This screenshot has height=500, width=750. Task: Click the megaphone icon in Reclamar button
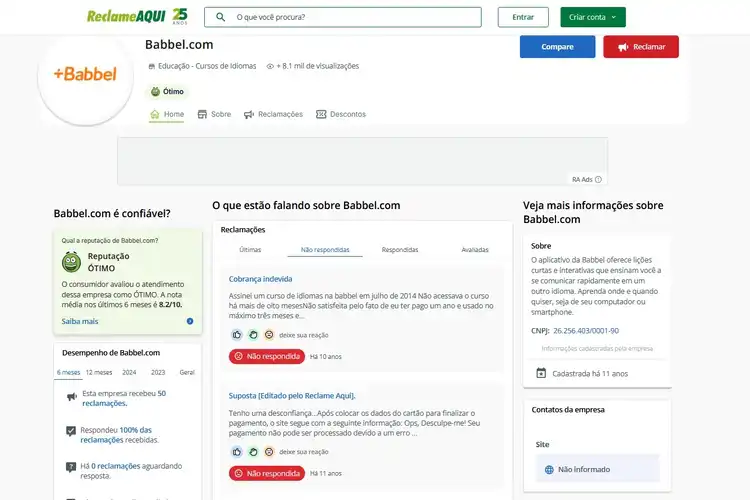click(623, 47)
